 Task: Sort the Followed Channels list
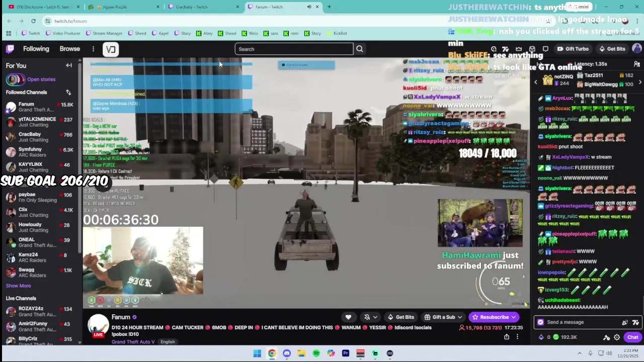click(x=68, y=93)
